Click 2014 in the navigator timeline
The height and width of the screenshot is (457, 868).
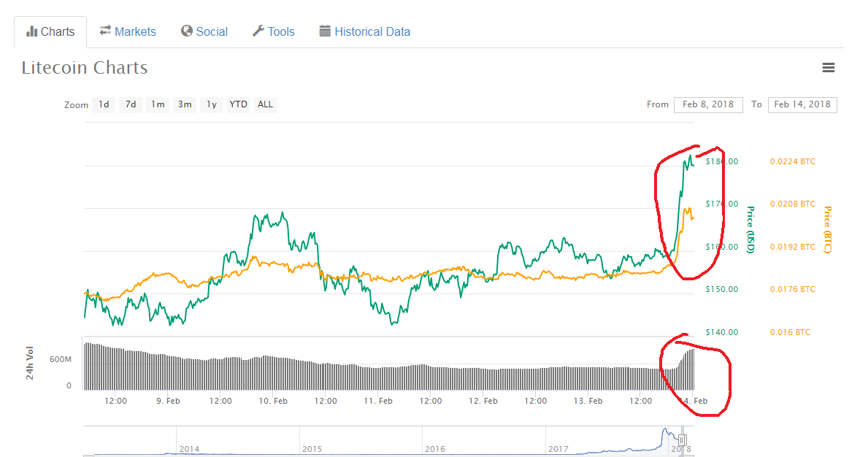point(189,449)
